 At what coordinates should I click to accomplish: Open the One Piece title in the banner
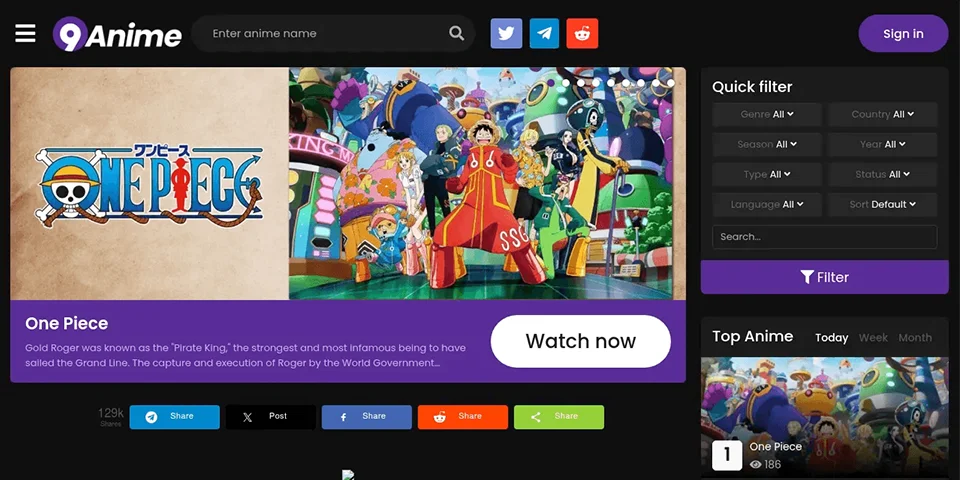tap(67, 324)
